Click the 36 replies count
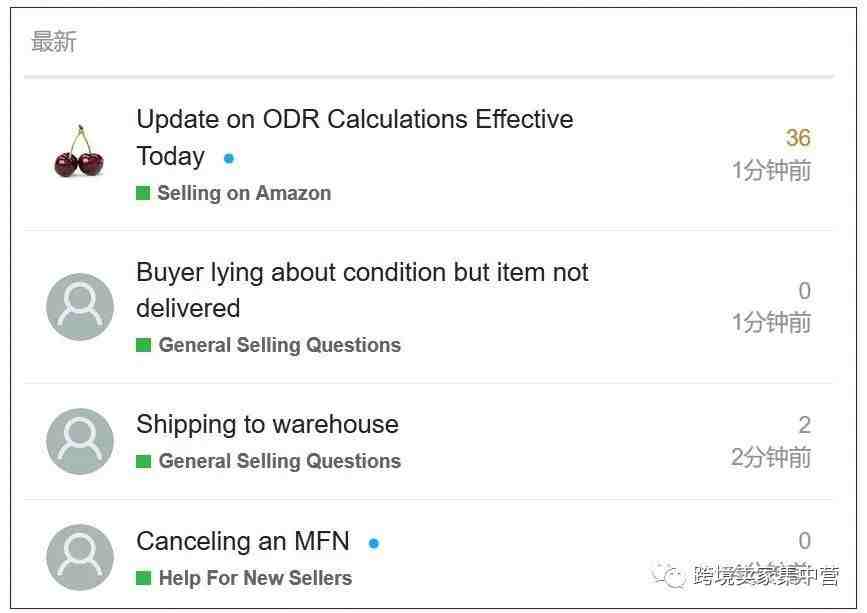Viewport: 867px width, 613px height. [x=798, y=138]
